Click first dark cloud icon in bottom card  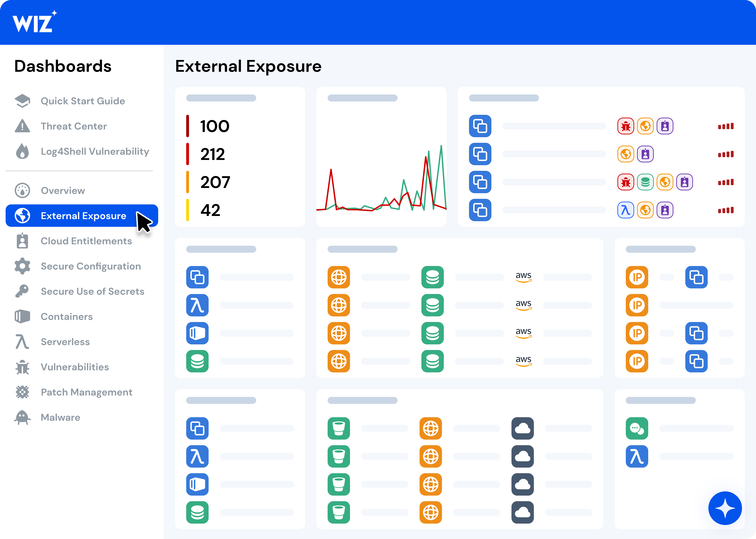(x=523, y=428)
